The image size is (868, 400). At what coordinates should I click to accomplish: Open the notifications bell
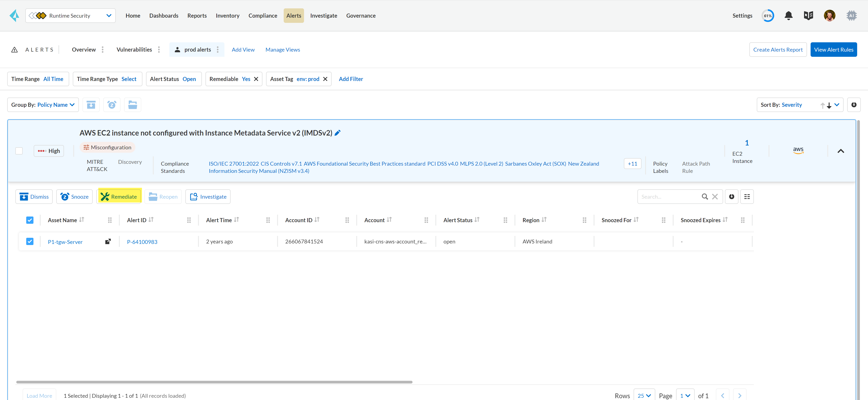tap(788, 16)
